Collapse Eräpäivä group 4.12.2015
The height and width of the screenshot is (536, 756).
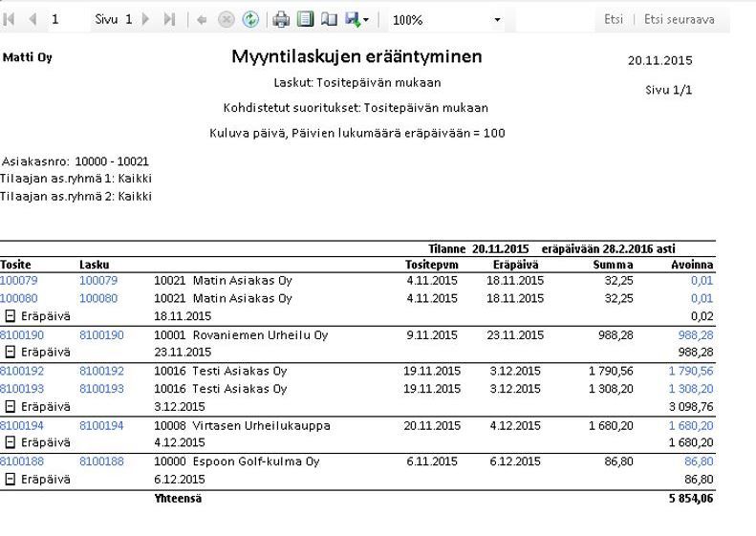click(11, 442)
